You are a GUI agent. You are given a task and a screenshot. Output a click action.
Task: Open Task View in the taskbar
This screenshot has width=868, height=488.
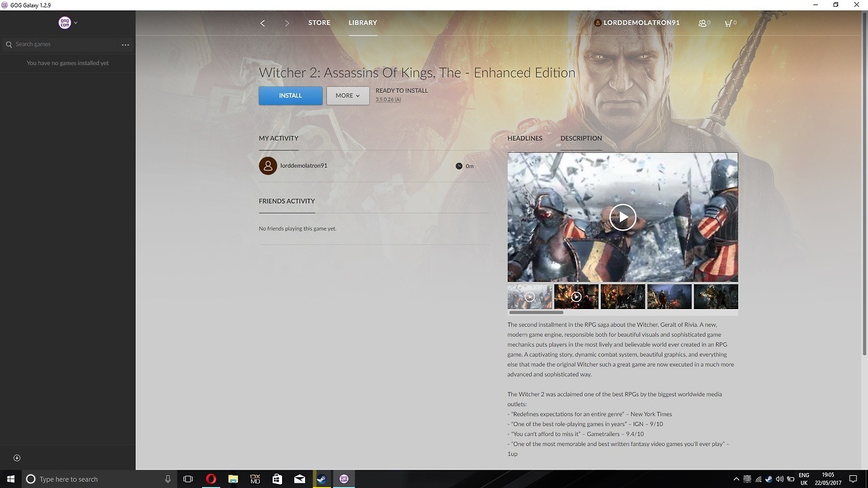coord(189,479)
